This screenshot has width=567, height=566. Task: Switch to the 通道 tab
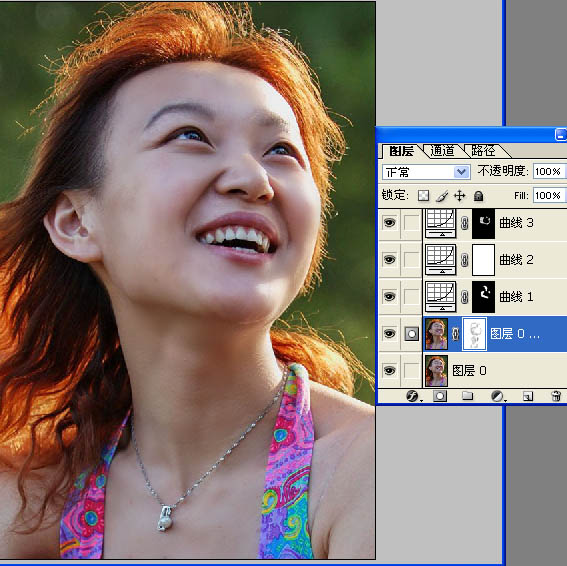[443, 150]
